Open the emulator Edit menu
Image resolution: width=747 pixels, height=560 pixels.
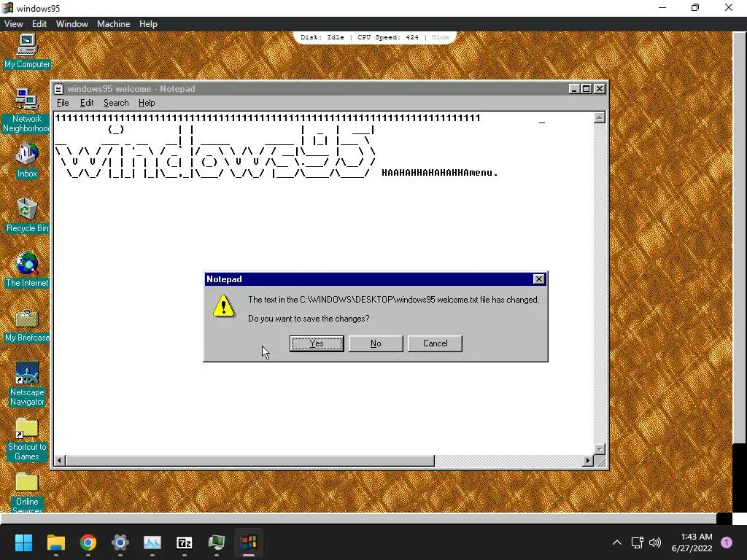39,24
